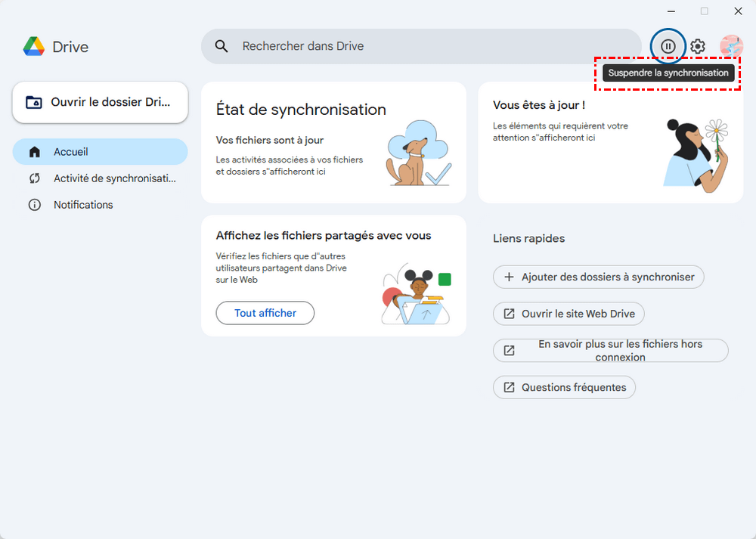Screen dimensions: 756x539
Task: Open the settings gear icon
Action: [x=698, y=46]
